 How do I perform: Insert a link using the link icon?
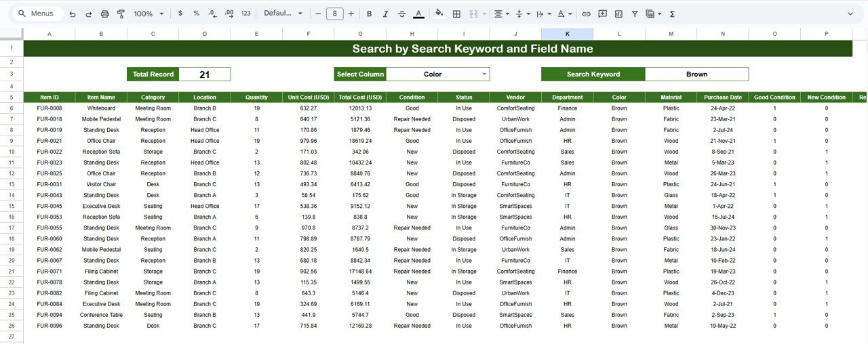pyautogui.click(x=586, y=14)
